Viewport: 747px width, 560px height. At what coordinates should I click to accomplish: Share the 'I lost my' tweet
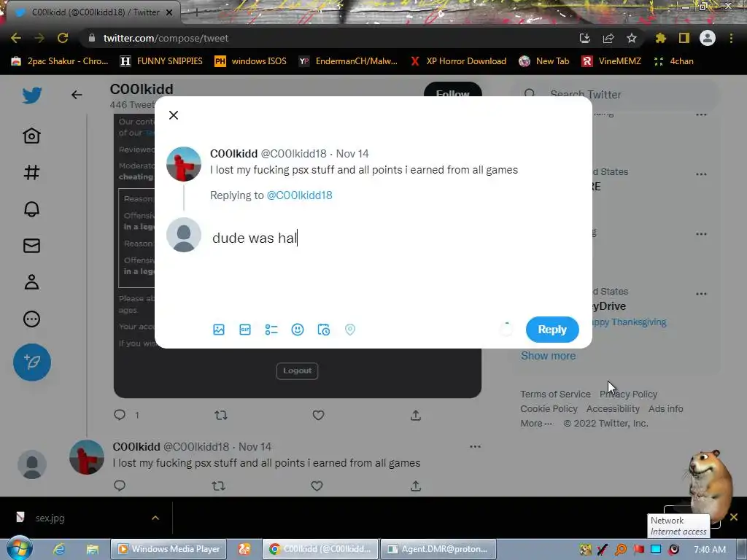[415, 486]
